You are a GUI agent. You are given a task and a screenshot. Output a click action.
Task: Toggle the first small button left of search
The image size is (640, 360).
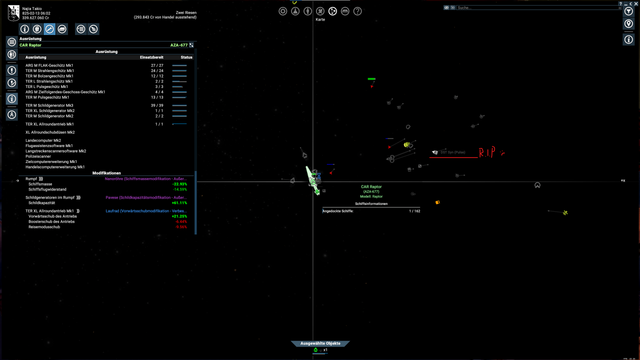tap(447, 8)
